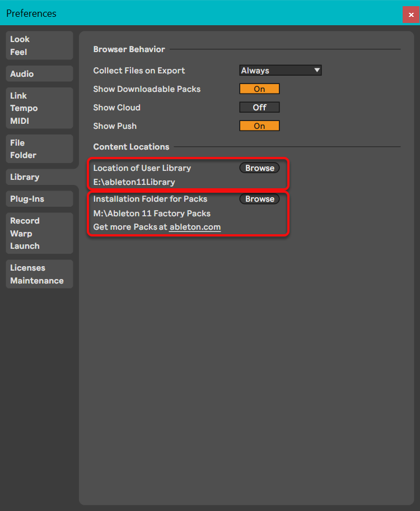Click the Preferences window title
Viewport: 420px width, 511px height.
31,13
